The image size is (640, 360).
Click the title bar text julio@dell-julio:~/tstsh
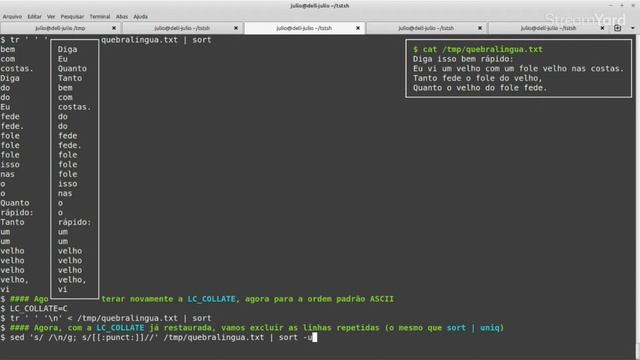coord(320,6)
